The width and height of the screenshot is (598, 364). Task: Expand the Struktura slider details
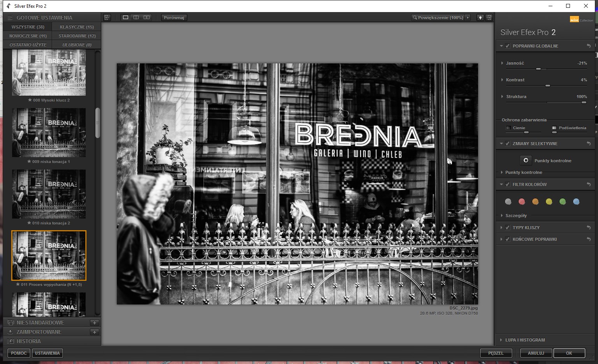(502, 96)
